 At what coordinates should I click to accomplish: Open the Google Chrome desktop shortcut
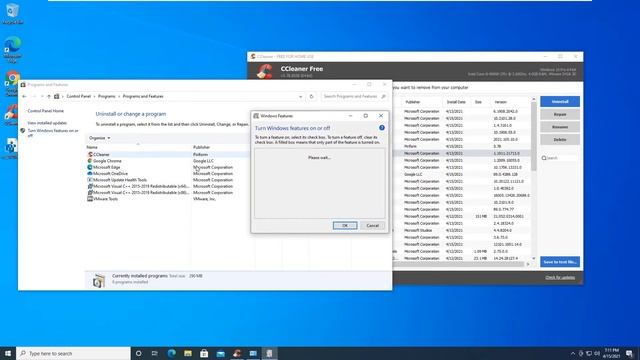tap(12, 82)
